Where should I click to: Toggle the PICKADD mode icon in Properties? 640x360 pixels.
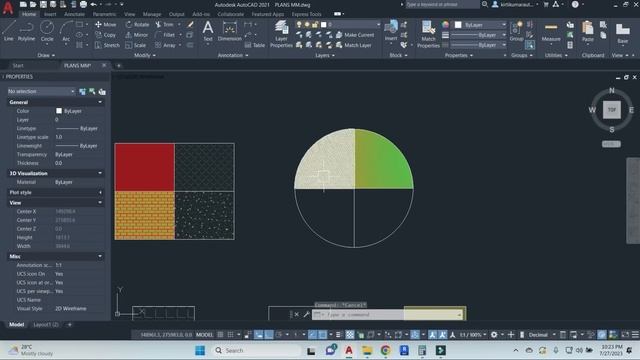[x=82, y=91]
